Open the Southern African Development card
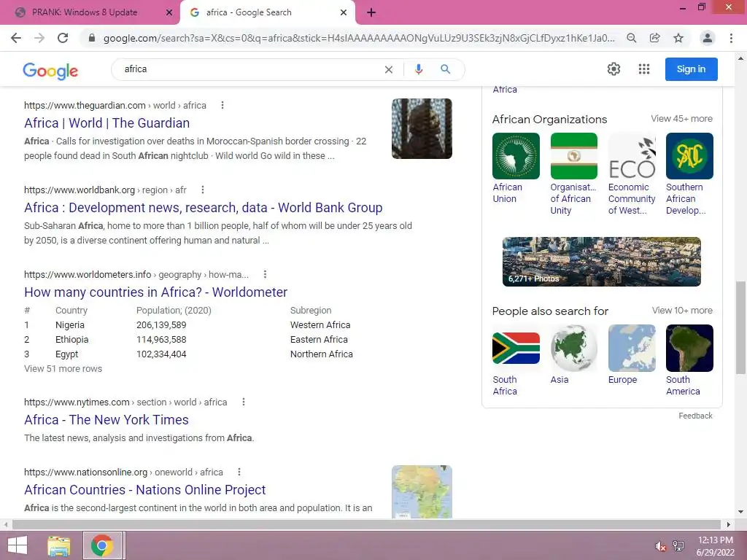The image size is (747, 560). tap(689, 174)
